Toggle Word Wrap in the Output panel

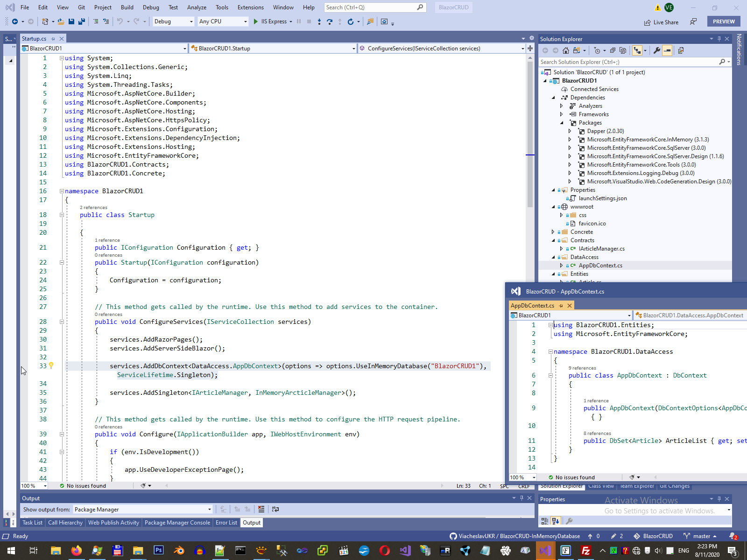[x=275, y=509]
